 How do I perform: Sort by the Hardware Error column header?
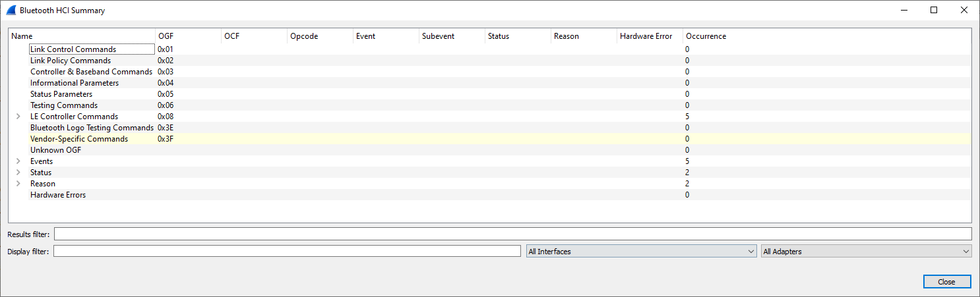650,36
